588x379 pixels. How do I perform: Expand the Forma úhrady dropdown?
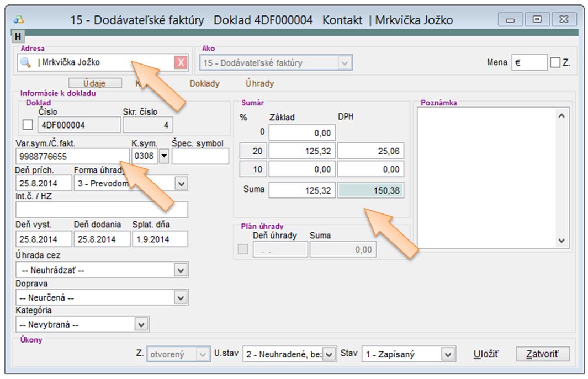point(181,183)
